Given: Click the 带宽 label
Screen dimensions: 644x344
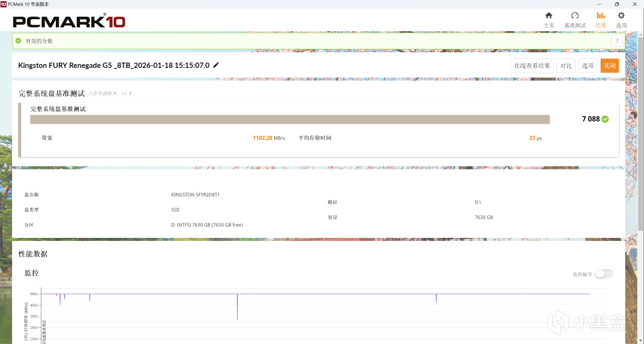Looking at the screenshot, I should coord(47,138).
